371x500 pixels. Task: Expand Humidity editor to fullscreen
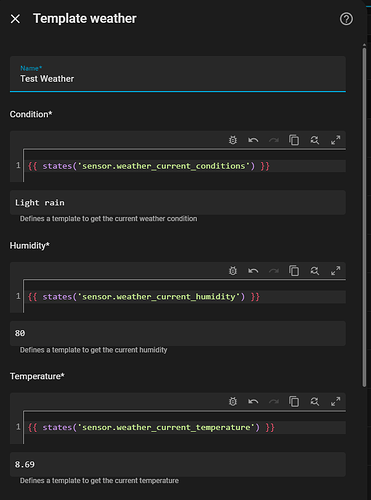(x=335, y=271)
